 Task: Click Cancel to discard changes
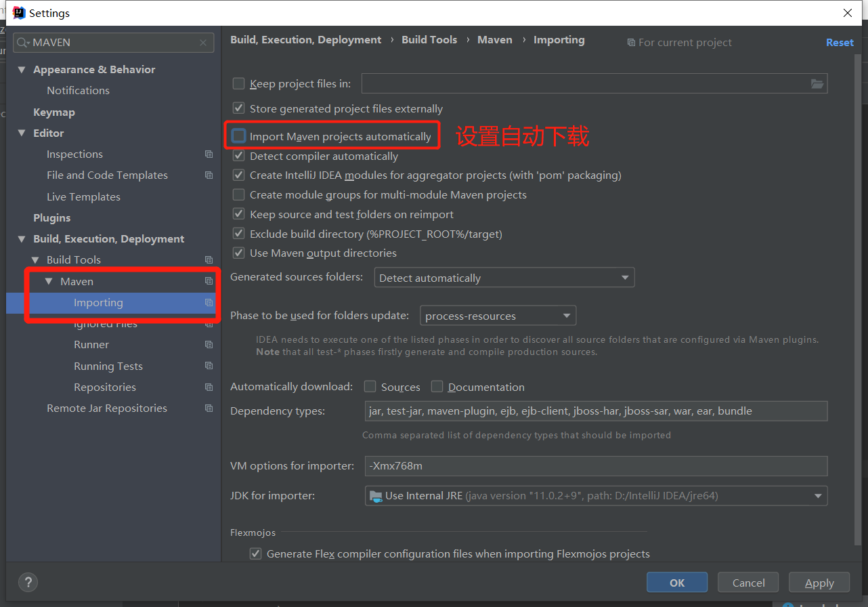[749, 583]
